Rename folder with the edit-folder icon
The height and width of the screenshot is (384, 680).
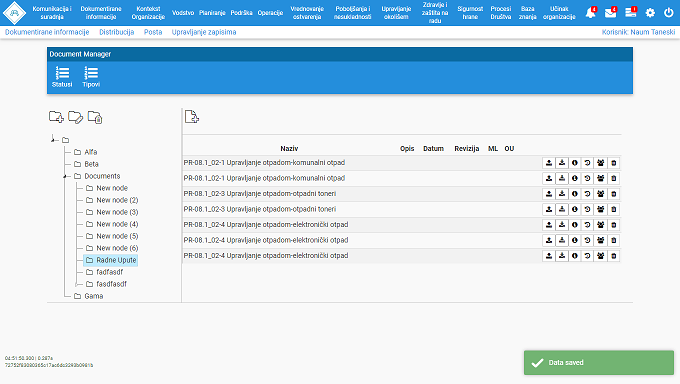75,117
